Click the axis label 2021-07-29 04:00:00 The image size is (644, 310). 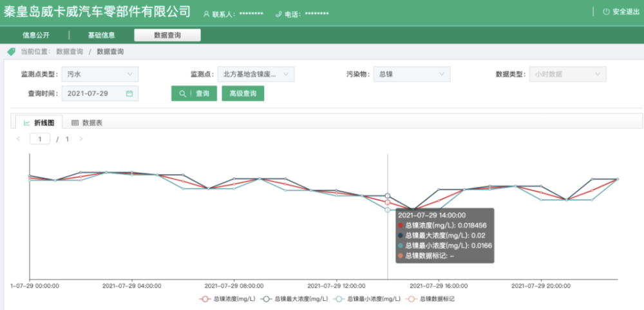131,286
